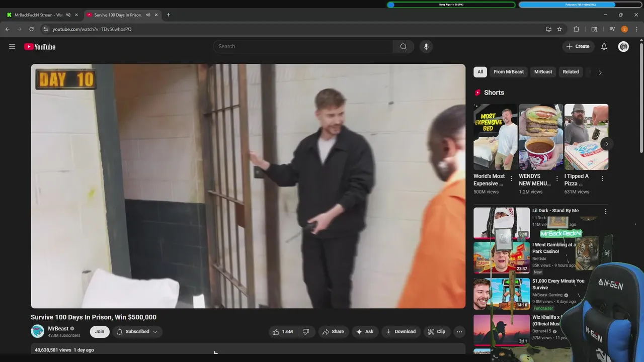Open options for I Tipped A Pizza short
Image resolution: width=644 pixels, height=362 pixels.
click(602, 179)
